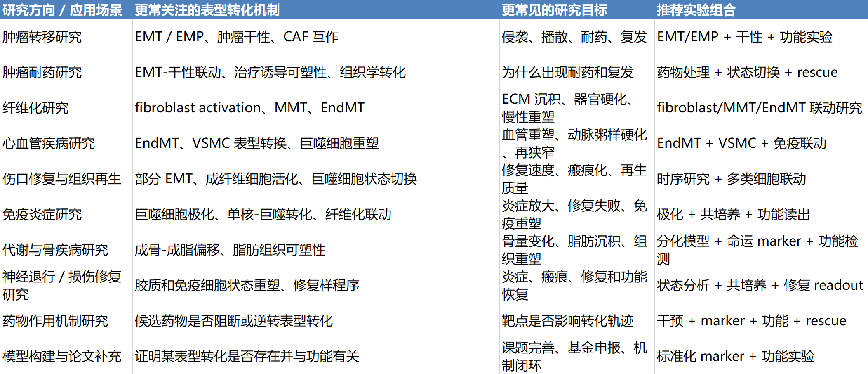This screenshot has width=868, height=374.
Task: Select the 成骨-成脂偏移、脂肪组织可塑性 cell
Action: (230, 250)
